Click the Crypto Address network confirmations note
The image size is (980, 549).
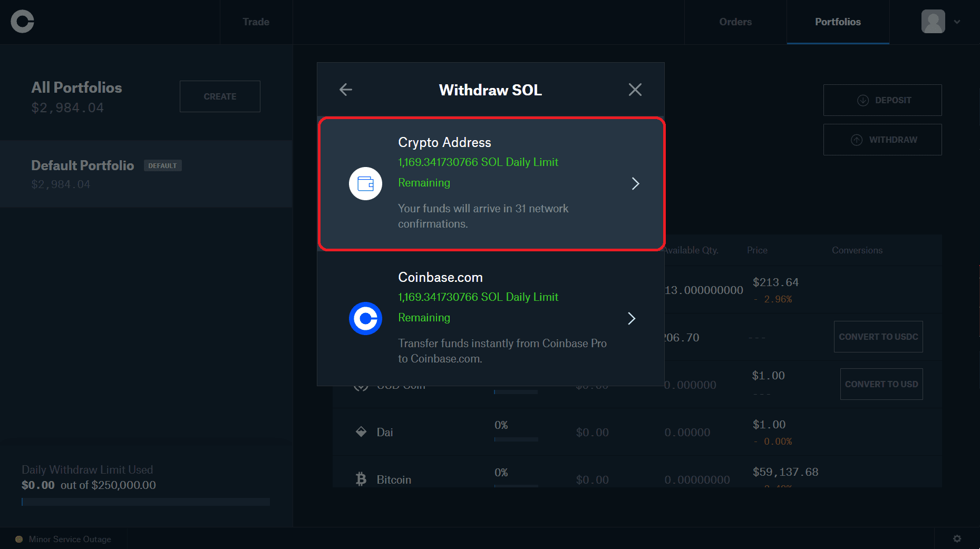click(x=483, y=216)
